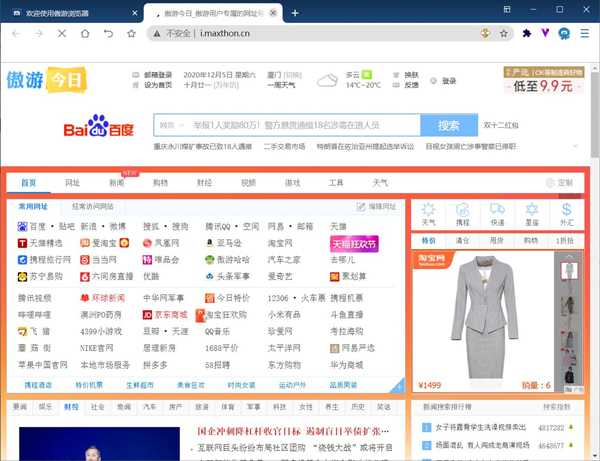Click the browser back arrow
This screenshot has height=461, width=600.
[15, 33]
